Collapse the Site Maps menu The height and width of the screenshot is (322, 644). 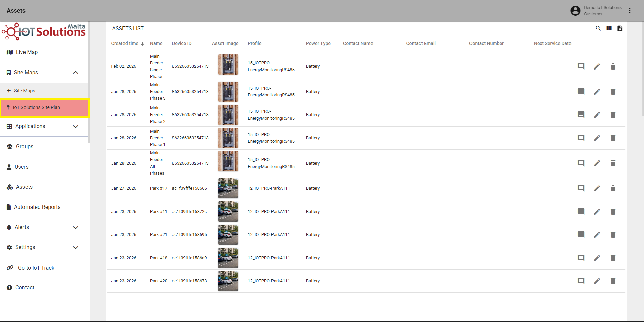[x=76, y=73]
